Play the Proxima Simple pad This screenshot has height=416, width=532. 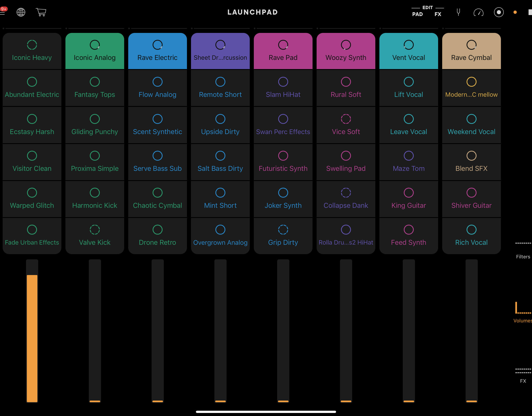tap(95, 162)
